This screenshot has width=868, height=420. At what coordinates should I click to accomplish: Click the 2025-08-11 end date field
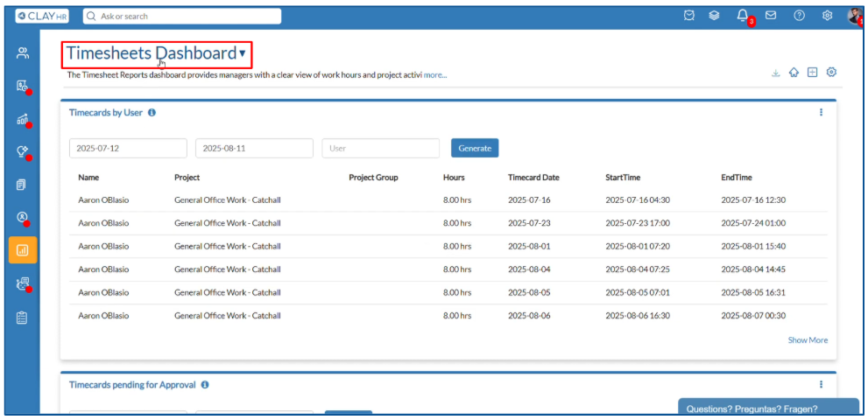[254, 148]
